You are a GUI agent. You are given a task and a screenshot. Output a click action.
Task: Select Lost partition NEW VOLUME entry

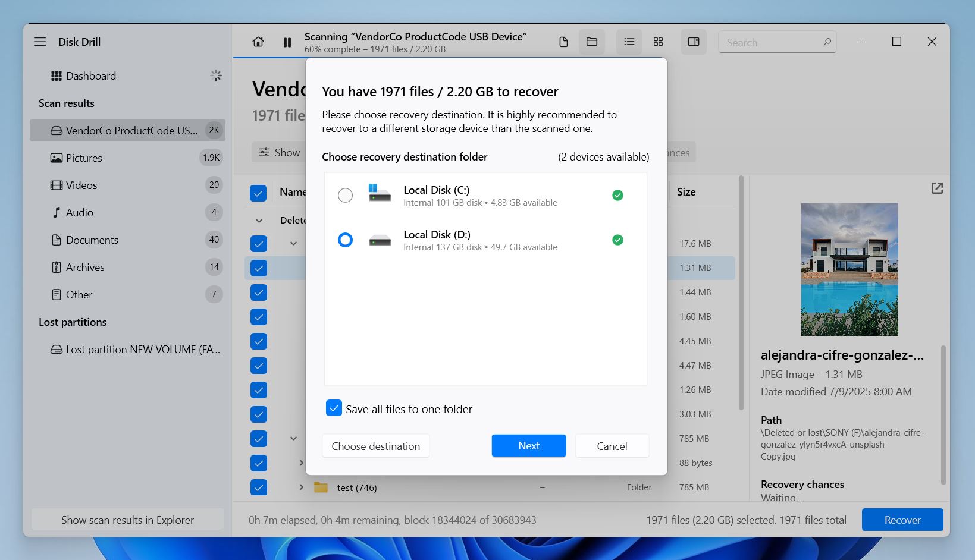pos(127,349)
